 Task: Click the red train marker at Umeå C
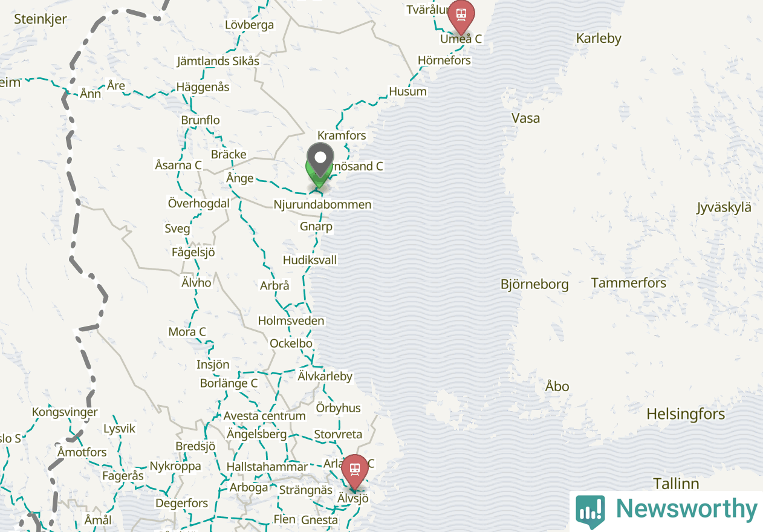coord(461,17)
